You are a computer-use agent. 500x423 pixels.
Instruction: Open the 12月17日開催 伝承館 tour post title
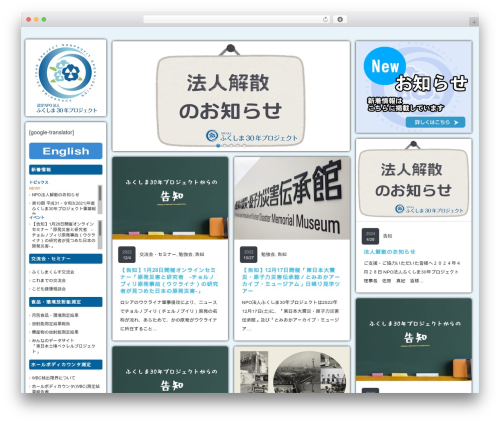291,280
